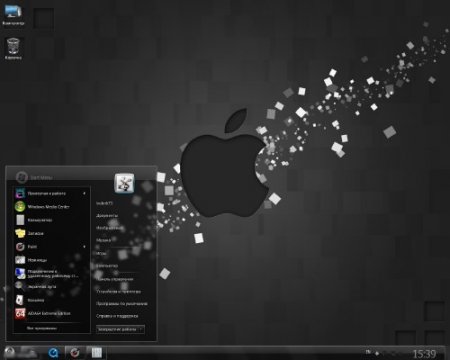
Task: Click the green Windows Media Center icon
Action: [20, 207]
